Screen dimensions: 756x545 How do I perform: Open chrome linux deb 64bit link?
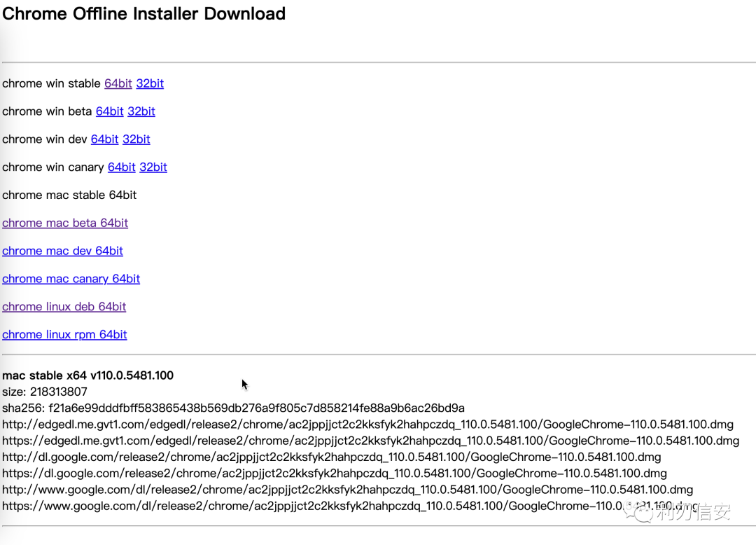(64, 307)
